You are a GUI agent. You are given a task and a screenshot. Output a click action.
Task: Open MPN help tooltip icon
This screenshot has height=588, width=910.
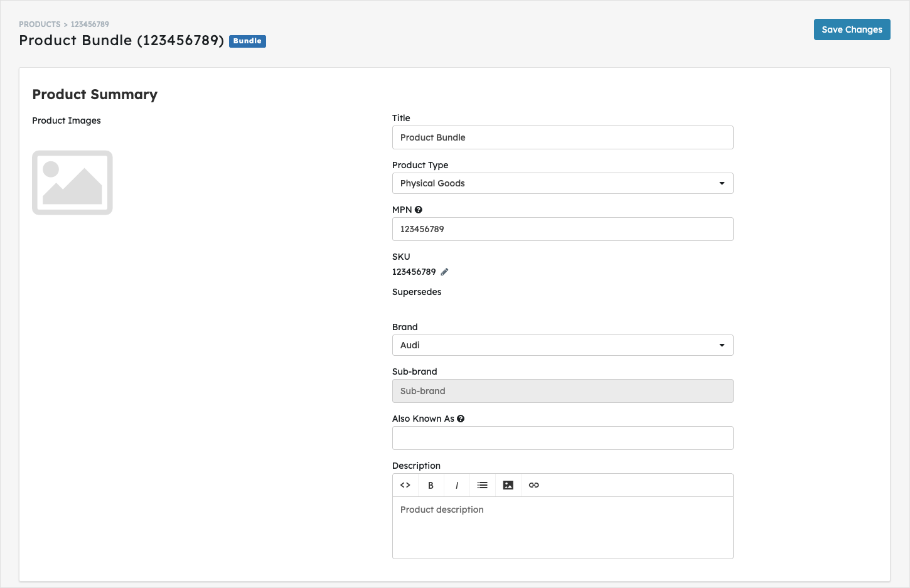[x=419, y=210]
